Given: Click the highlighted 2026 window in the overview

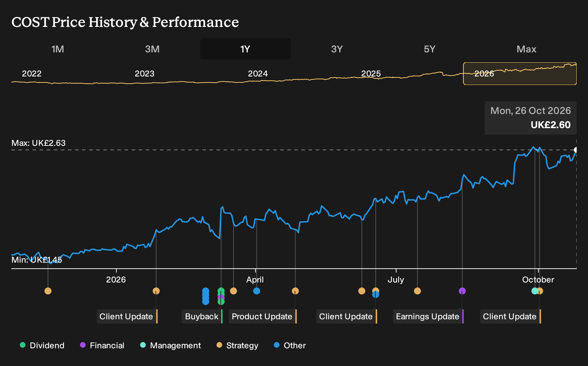Looking at the screenshot, I should 520,74.
